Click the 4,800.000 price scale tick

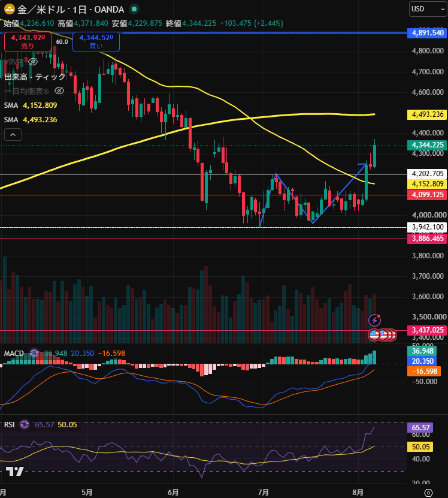pos(428,51)
